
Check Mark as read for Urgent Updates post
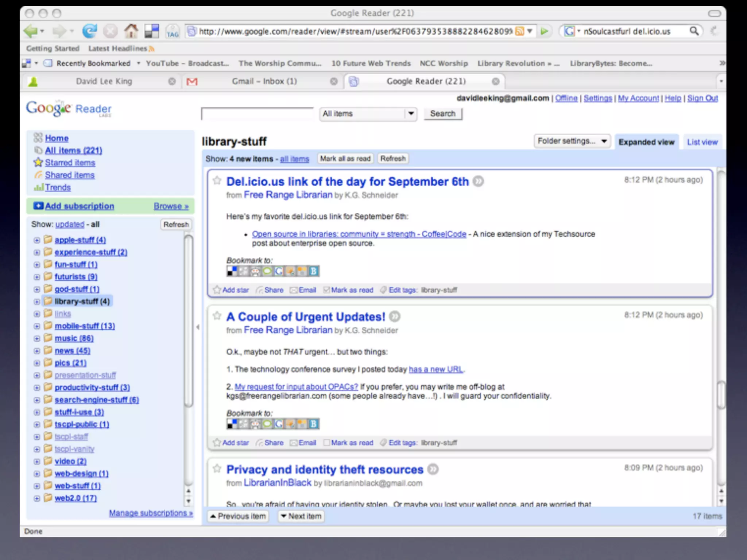(x=326, y=443)
